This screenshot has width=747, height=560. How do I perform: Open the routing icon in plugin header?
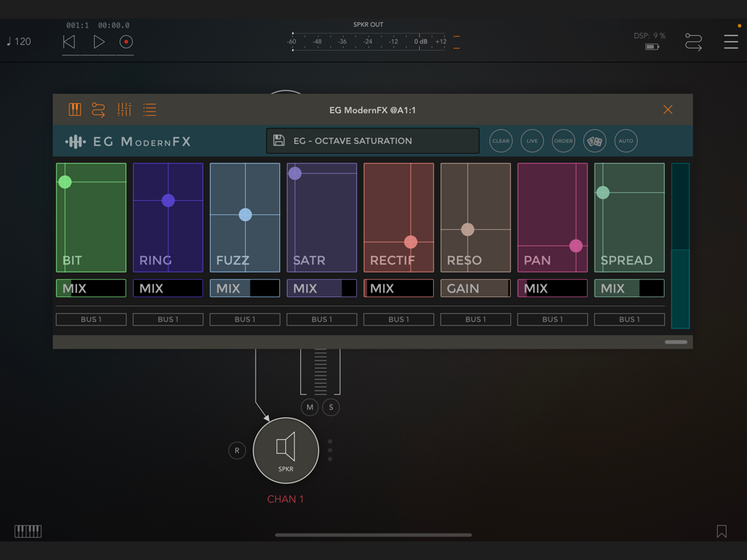coord(98,110)
